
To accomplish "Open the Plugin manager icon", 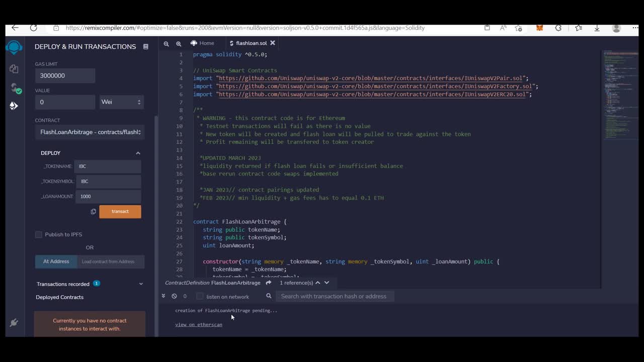I will (14, 322).
